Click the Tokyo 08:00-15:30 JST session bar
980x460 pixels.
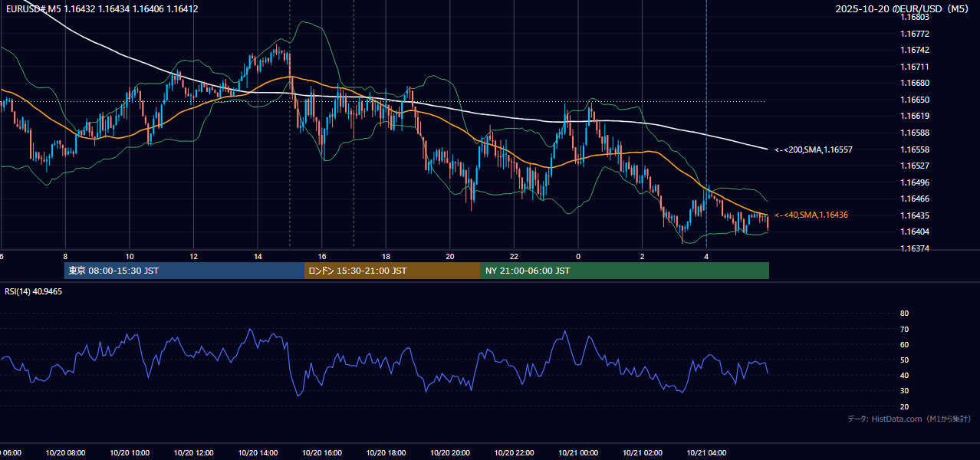tap(184, 271)
